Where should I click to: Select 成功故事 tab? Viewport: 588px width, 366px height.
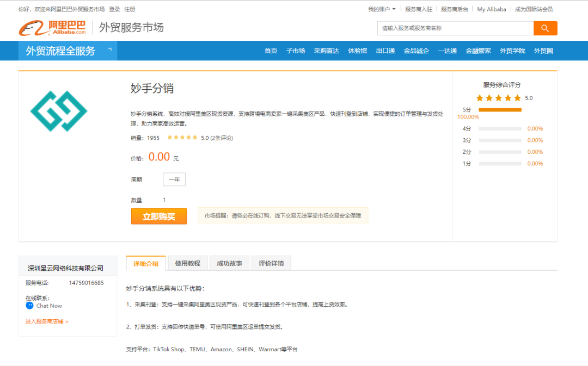(x=228, y=262)
